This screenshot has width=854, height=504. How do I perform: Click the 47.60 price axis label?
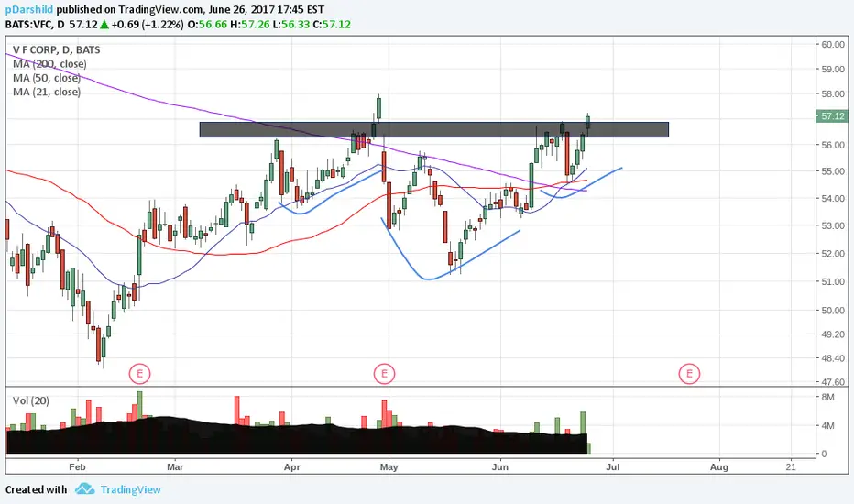[x=833, y=382]
